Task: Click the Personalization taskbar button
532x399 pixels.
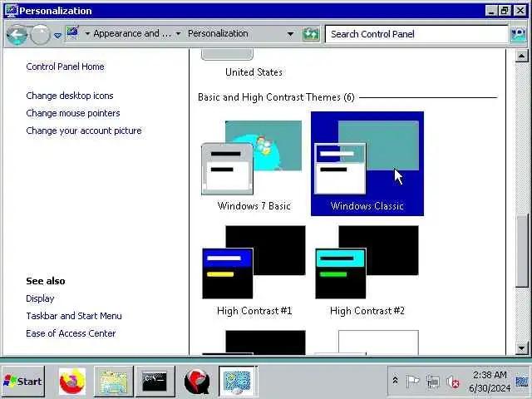Action: coord(238,382)
